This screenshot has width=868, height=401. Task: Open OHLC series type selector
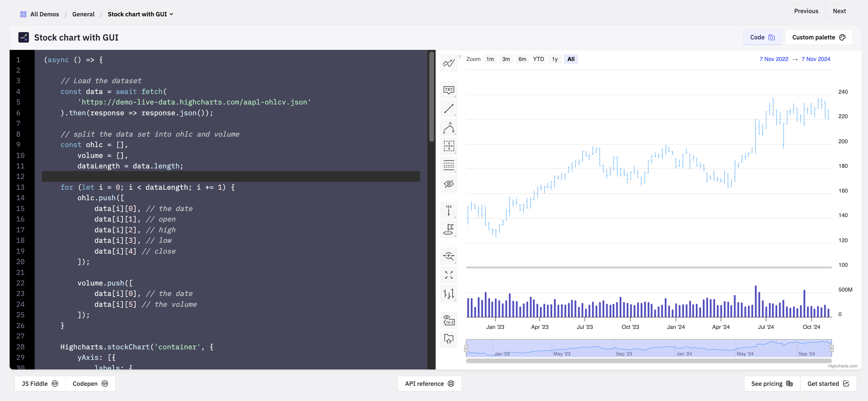point(449,294)
